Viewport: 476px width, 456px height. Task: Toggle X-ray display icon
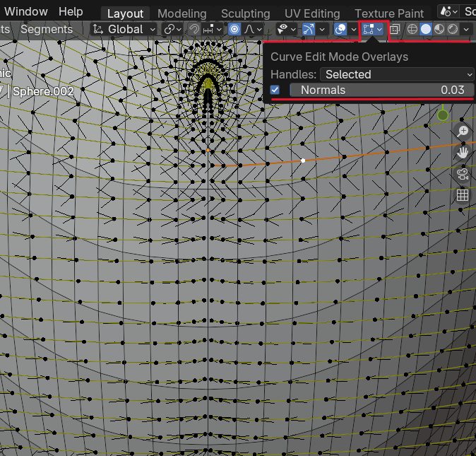click(x=395, y=29)
